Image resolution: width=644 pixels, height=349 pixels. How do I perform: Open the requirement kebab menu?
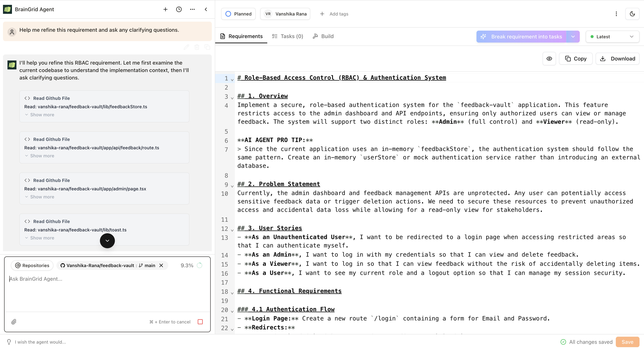pyautogui.click(x=616, y=14)
